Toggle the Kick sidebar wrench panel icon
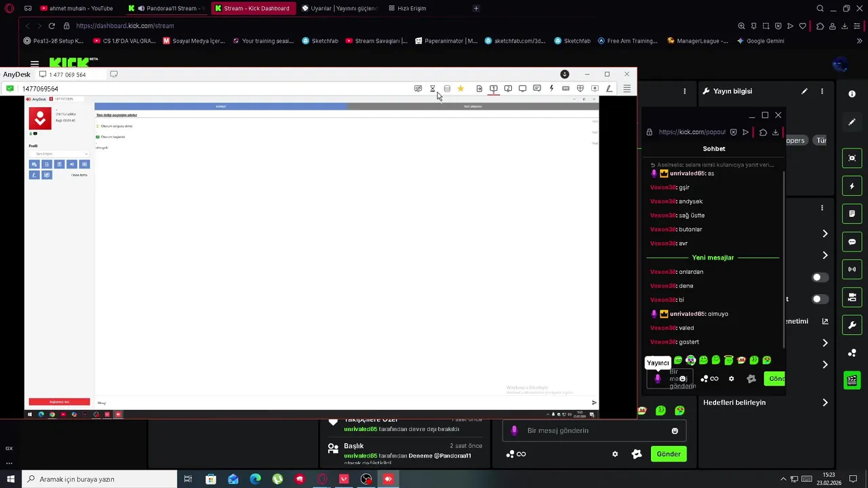 point(852,325)
